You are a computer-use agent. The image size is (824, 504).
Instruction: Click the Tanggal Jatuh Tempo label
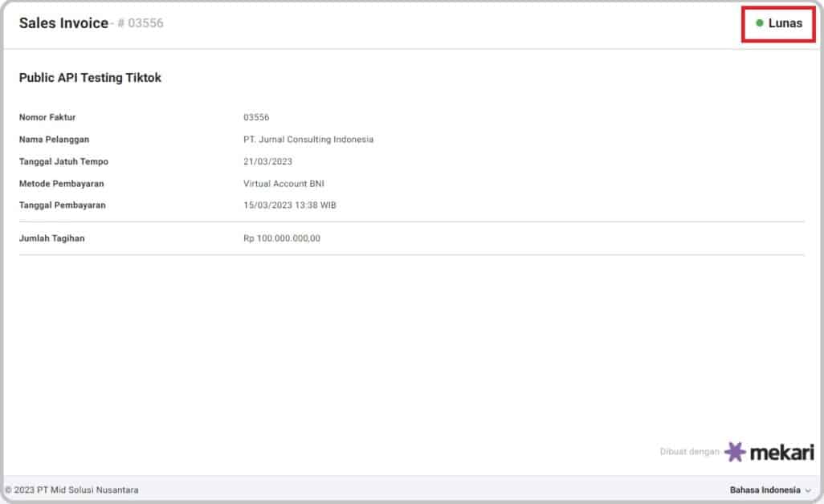[63, 161]
